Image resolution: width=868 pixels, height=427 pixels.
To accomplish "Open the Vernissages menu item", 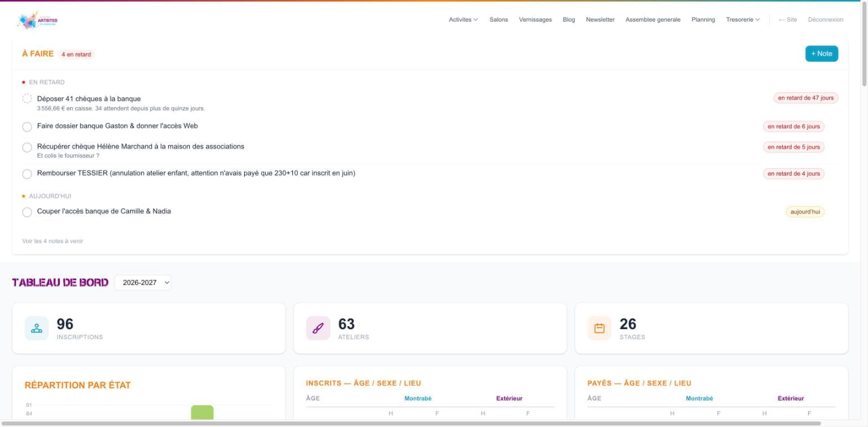I will (535, 19).
